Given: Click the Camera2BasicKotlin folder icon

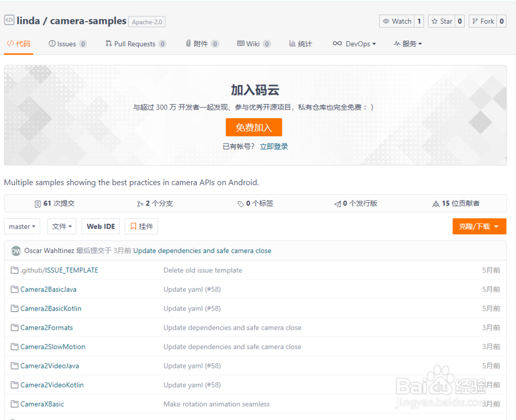Looking at the screenshot, I should tap(14, 309).
